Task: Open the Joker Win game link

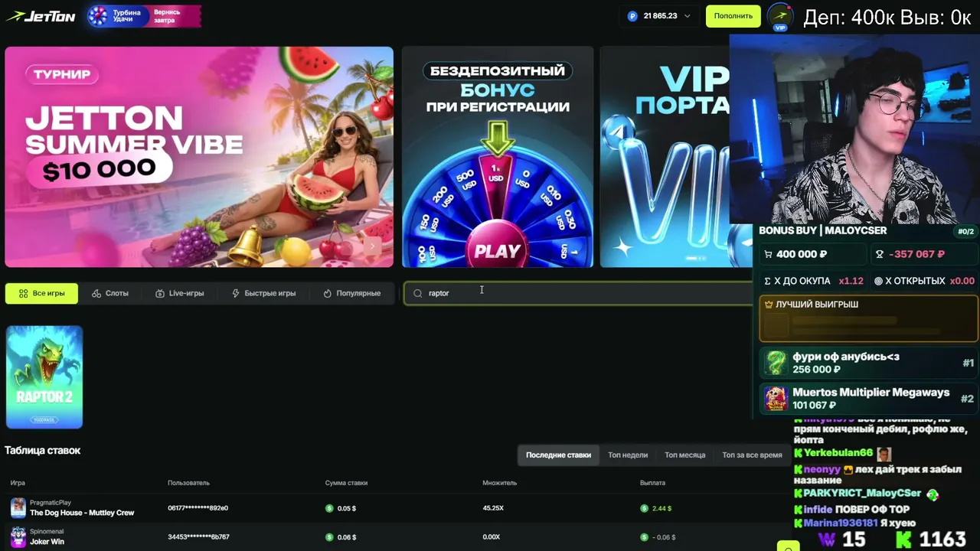Action: pyautogui.click(x=47, y=542)
